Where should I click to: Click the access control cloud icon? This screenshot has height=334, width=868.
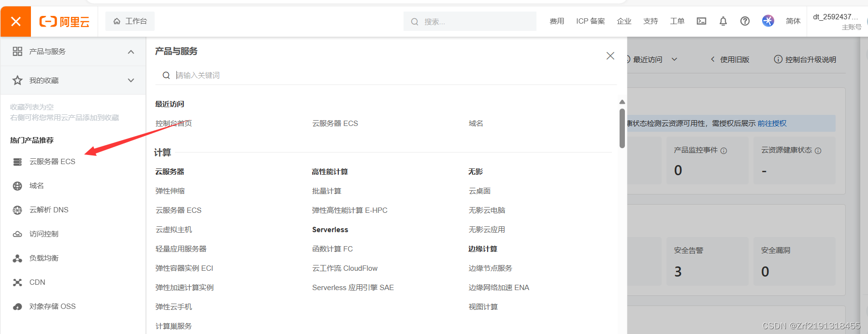pos(17,234)
